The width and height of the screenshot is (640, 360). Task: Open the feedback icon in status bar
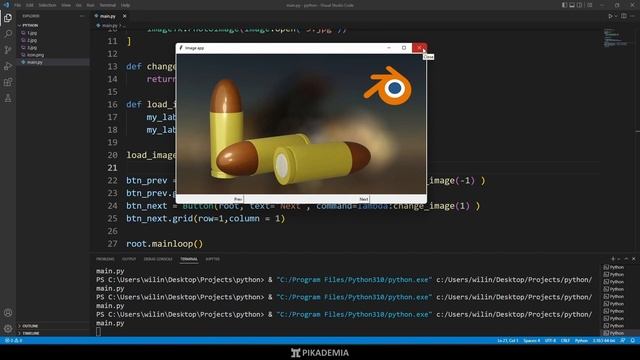pyautogui.click(x=622, y=340)
